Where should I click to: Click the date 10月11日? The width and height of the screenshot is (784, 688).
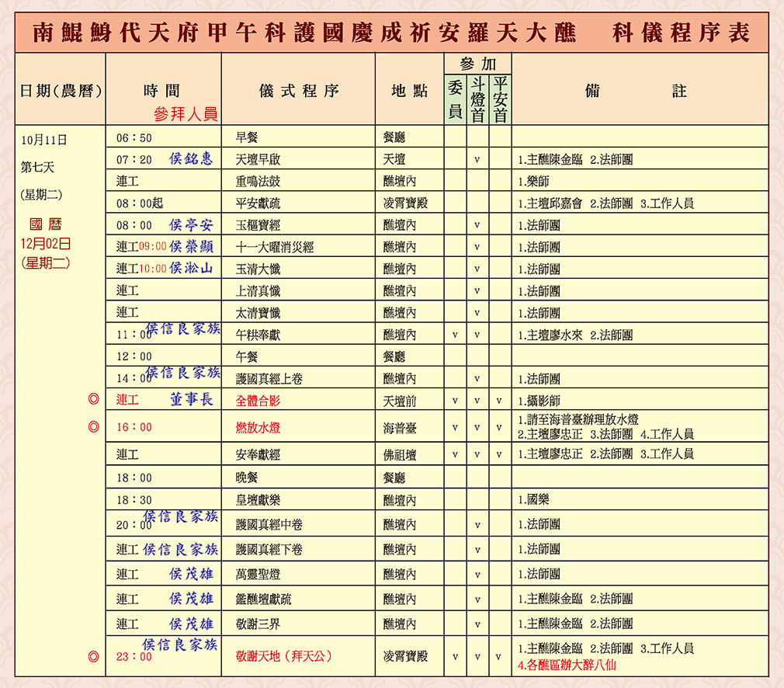click(43, 140)
